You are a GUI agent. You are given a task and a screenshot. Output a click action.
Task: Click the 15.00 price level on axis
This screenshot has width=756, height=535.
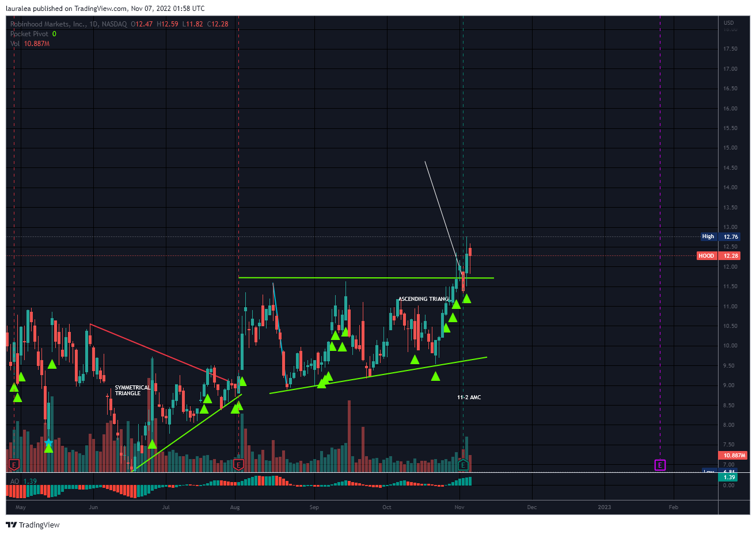click(x=730, y=148)
